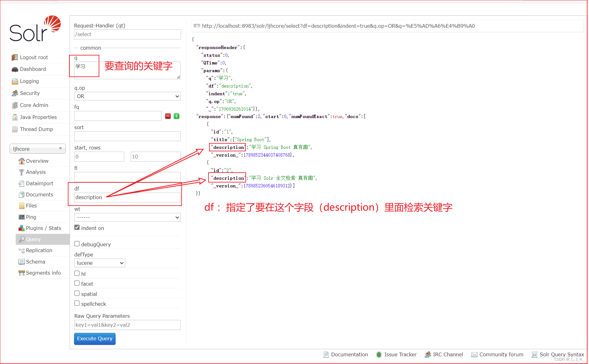Click the Files folder icon
Viewport: 589px width, 364px height.
22,206
